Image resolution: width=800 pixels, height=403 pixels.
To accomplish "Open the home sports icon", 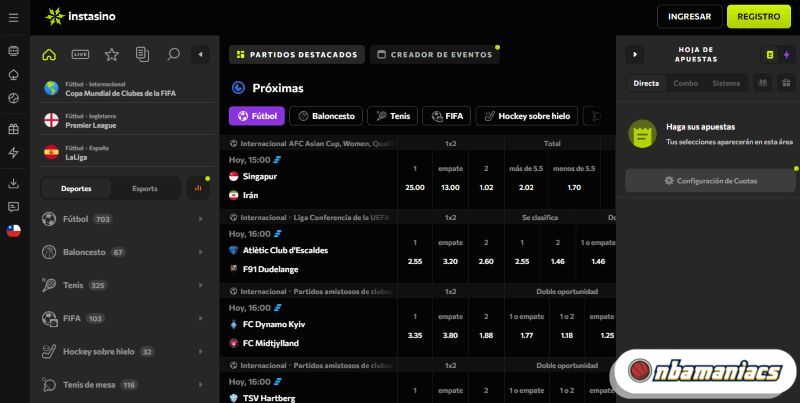I will [x=49, y=55].
